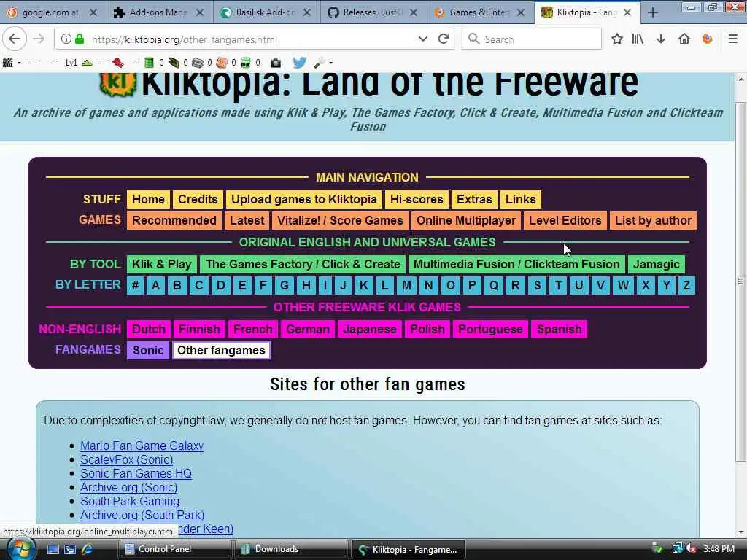Image resolution: width=747 pixels, height=560 pixels.
Task: Open Upload games to Kliktopia
Action: coord(304,199)
